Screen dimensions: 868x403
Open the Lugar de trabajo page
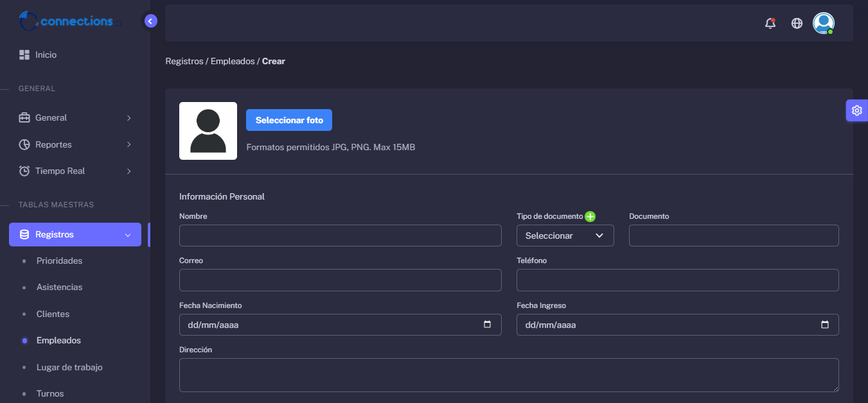[x=69, y=368]
